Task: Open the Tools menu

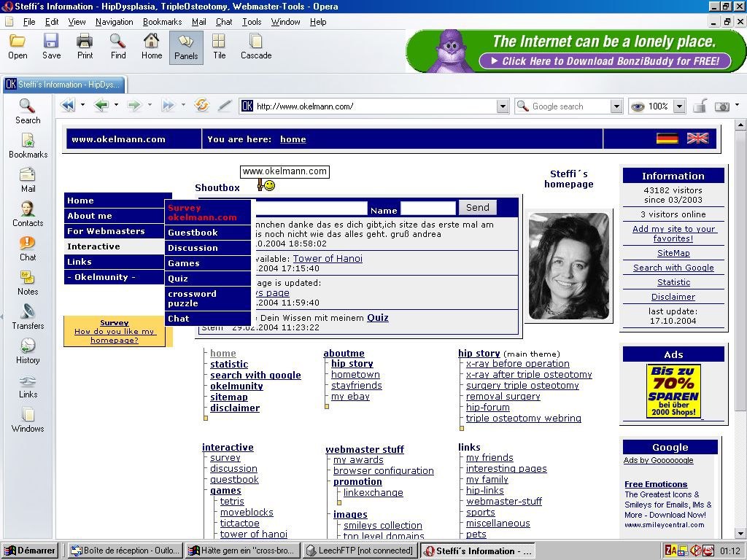Action: tap(252, 22)
